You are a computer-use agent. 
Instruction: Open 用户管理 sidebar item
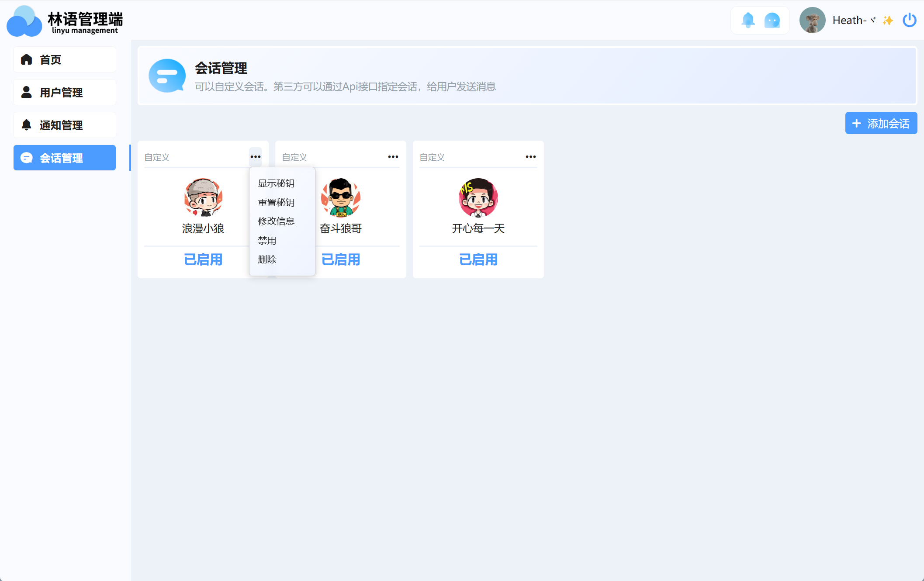coord(65,92)
